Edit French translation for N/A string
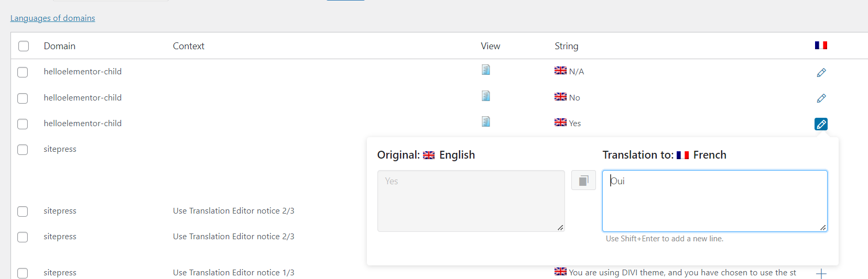868x279 pixels. (x=821, y=73)
